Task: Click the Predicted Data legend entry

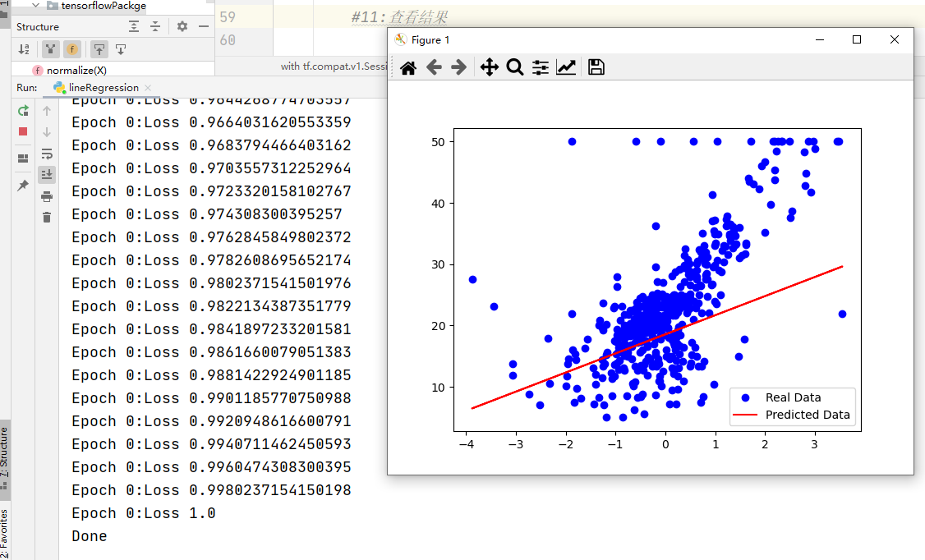Action: click(x=808, y=415)
